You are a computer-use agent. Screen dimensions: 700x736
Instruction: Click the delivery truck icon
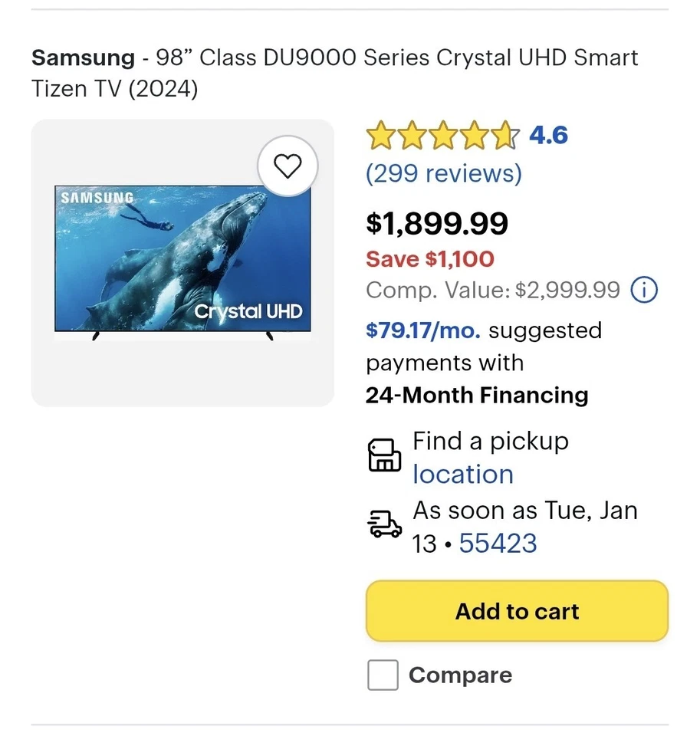(x=384, y=524)
